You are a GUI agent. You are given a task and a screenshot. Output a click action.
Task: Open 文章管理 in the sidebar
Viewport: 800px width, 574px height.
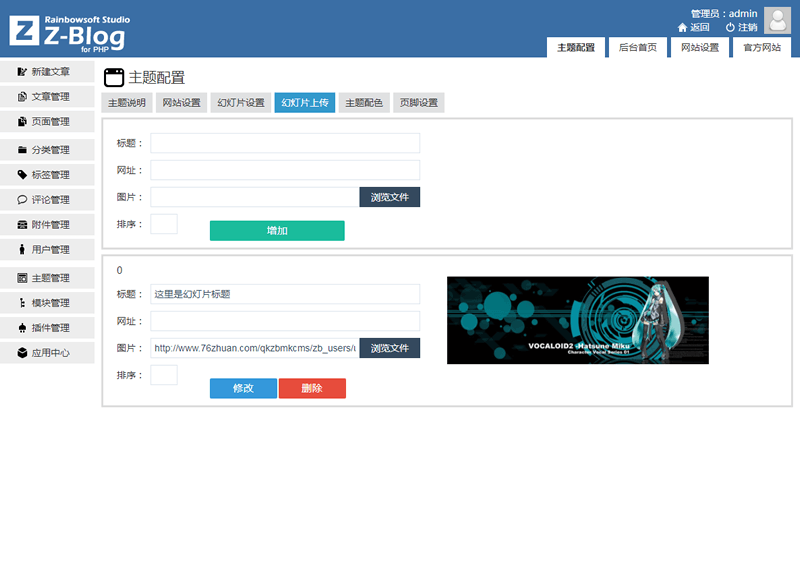coord(47,97)
